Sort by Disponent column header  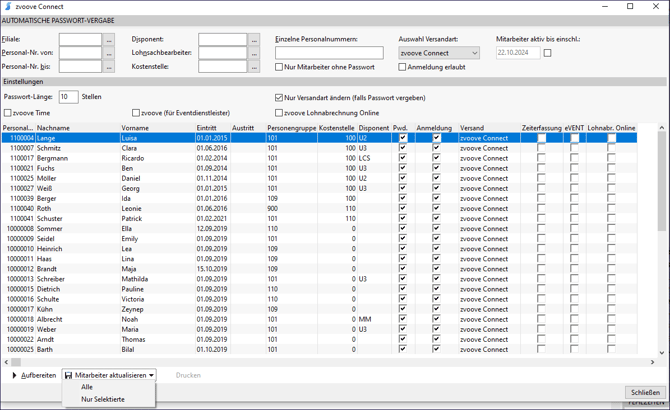tap(374, 128)
